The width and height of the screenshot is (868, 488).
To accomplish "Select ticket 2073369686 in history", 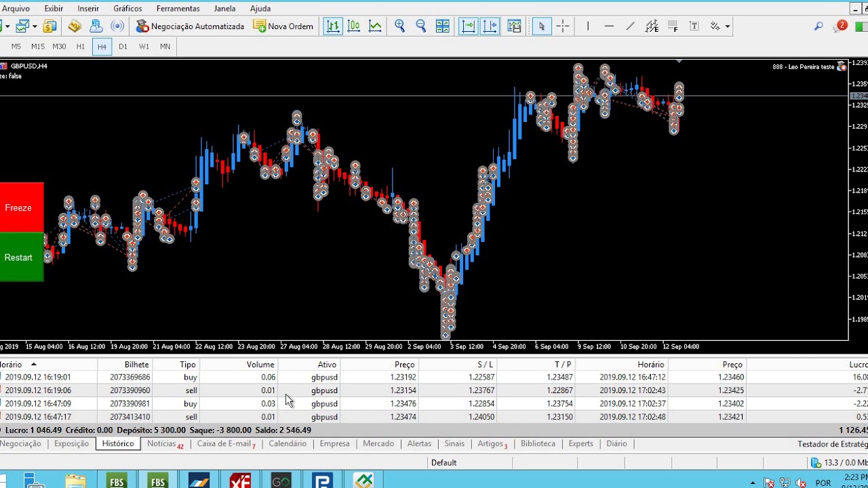I will pyautogui.click(x=434, y=378).
